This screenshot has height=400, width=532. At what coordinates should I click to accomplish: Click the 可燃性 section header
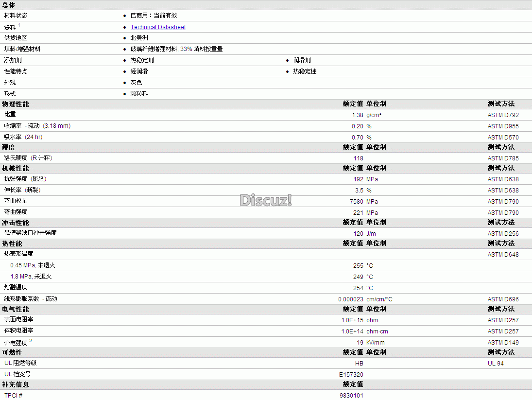[x=12, y=353]
